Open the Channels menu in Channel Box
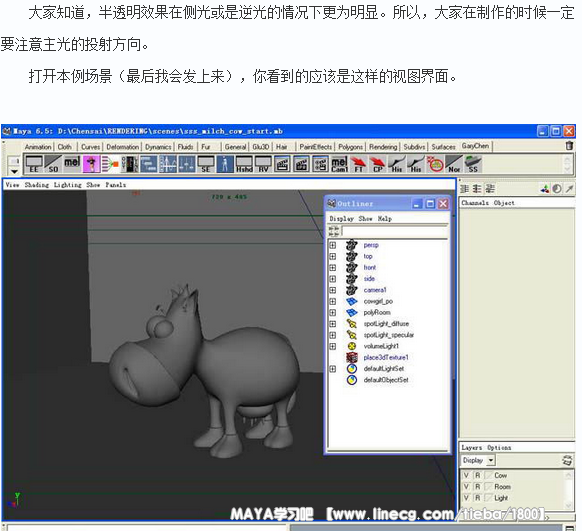The height and width of the screenshot is (531, 582). 475,203
